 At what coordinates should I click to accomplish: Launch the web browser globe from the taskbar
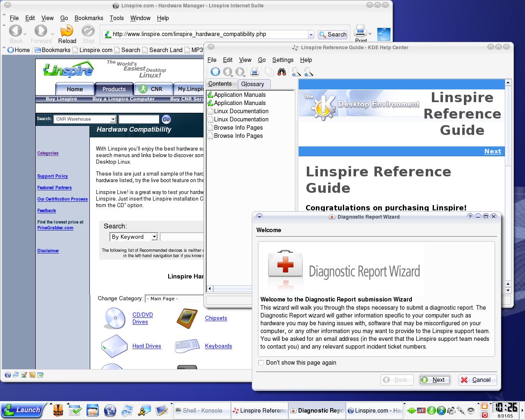110,410
